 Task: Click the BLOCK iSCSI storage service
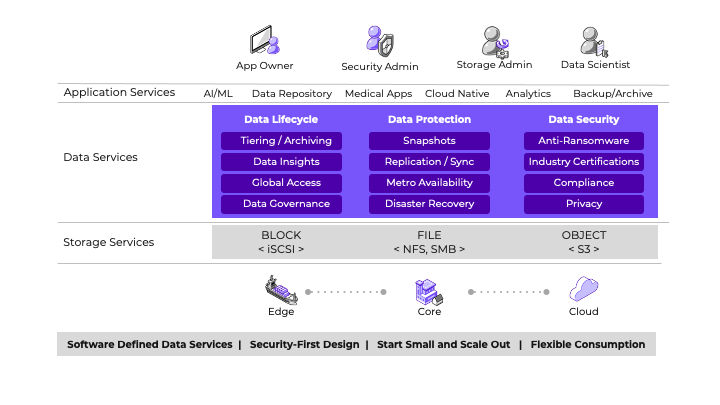point(281,242)
